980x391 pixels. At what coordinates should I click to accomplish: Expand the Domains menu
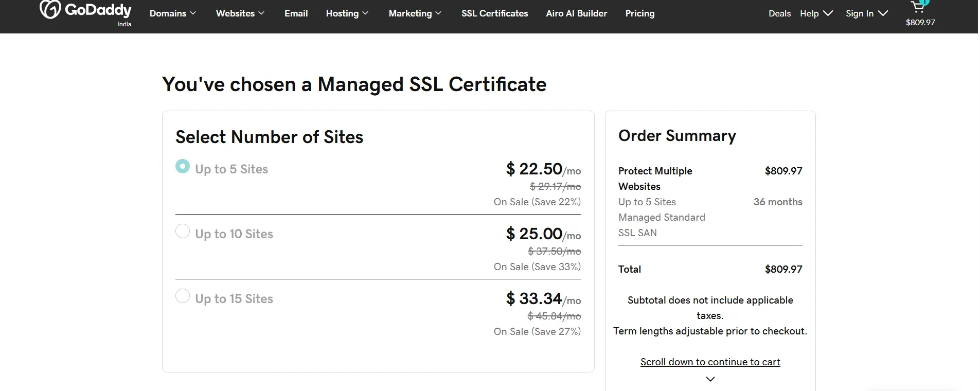coord(173,13)
